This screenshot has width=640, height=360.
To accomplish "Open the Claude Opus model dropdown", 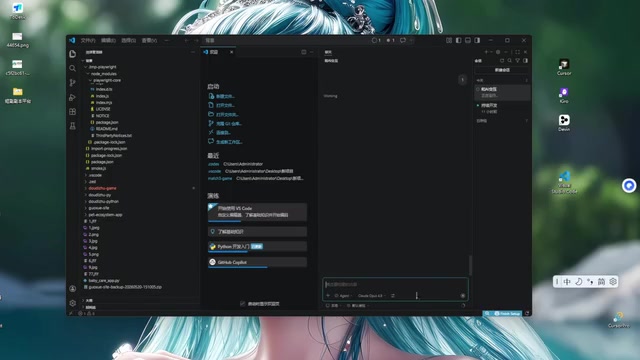I will [x=371, y=296].
